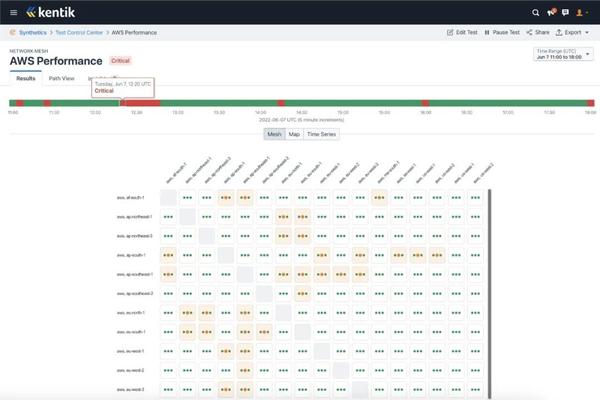Click the mesh vertical scrollbar
The width and height of the screenshot is (600, 400).
489,294
